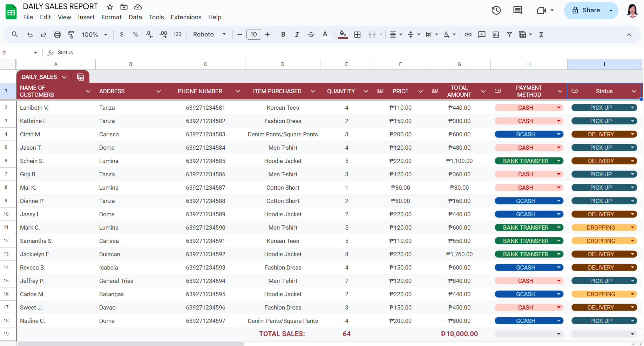Click the DAILY_SALES table name
This screenshot has height=346, width=644.
click(39, 77)
